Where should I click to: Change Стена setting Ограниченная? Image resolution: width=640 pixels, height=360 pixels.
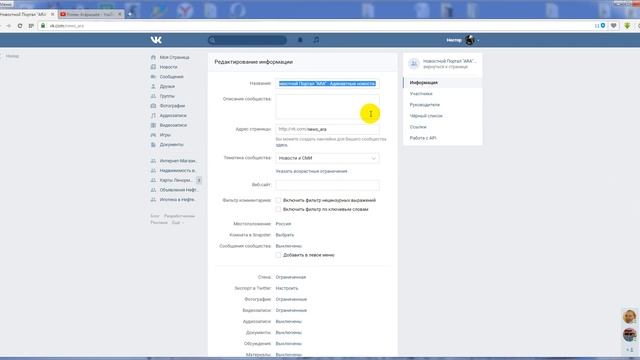(291, 277)
